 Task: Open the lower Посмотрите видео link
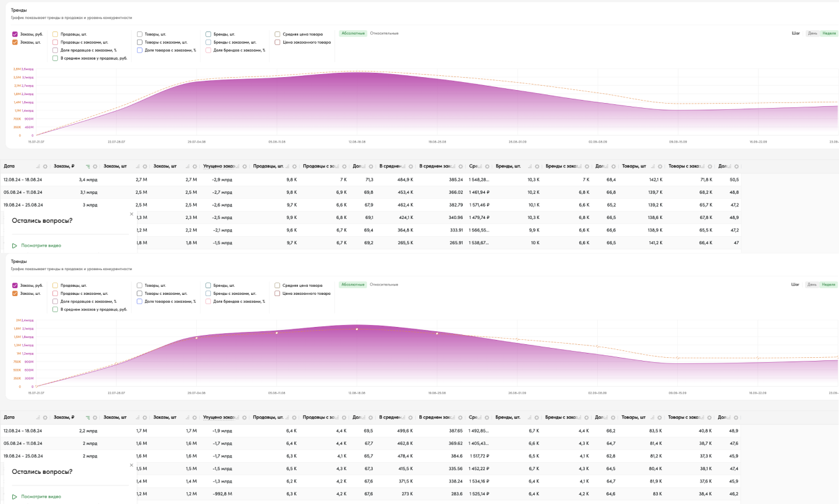pyautogui.click(x=41, y=497)
